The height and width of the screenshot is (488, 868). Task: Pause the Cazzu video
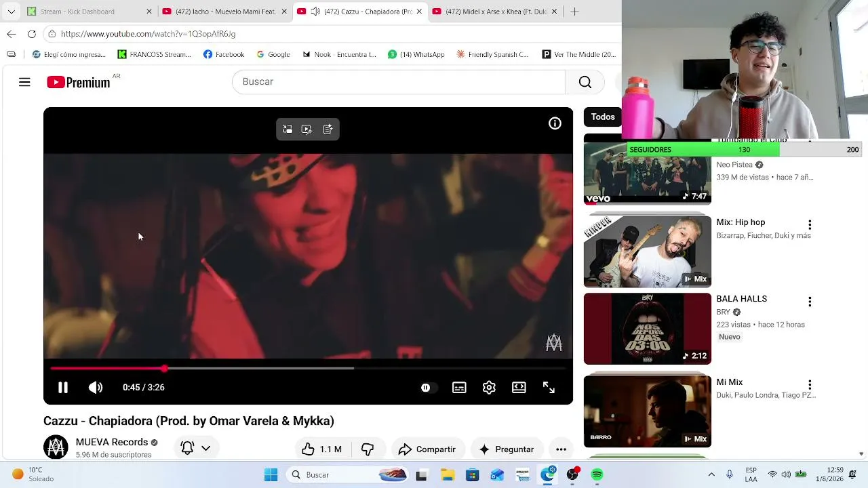pyautogui.click(x=62, y=388)
